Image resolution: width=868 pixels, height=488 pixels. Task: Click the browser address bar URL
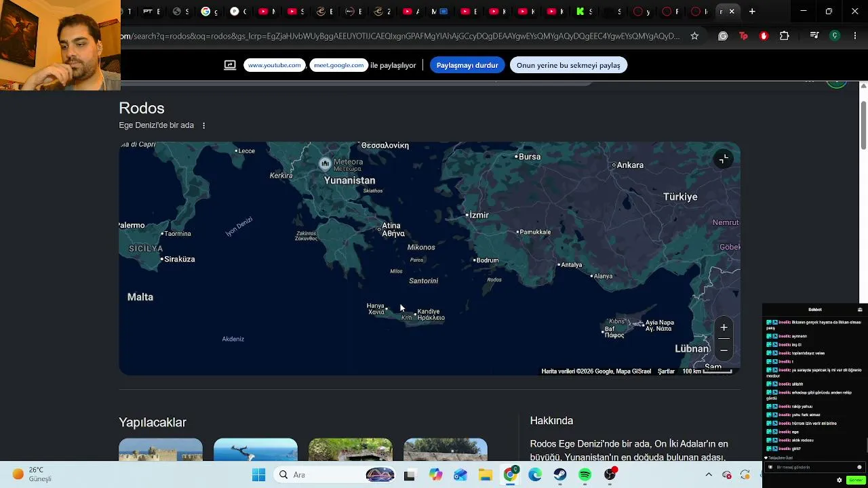click(x=400, y=36)
